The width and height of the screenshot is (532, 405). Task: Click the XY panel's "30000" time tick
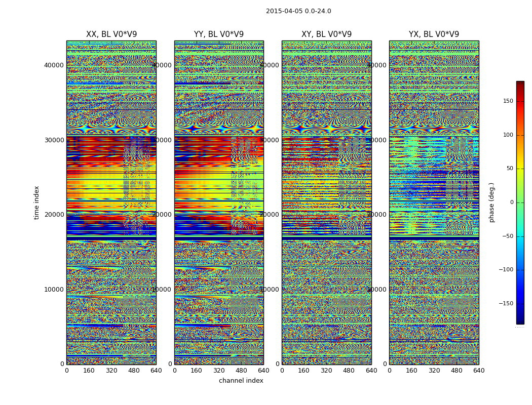[x=270, y=140]
